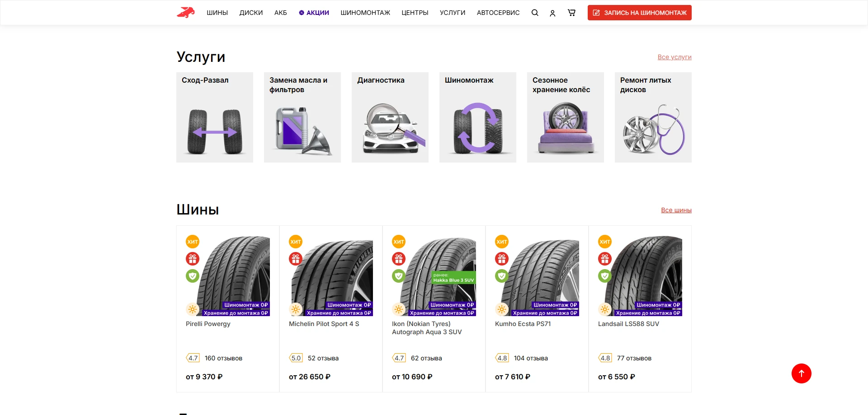Click the price от 26 650 ₽
868x415 pixels.
tap(310, 377)
